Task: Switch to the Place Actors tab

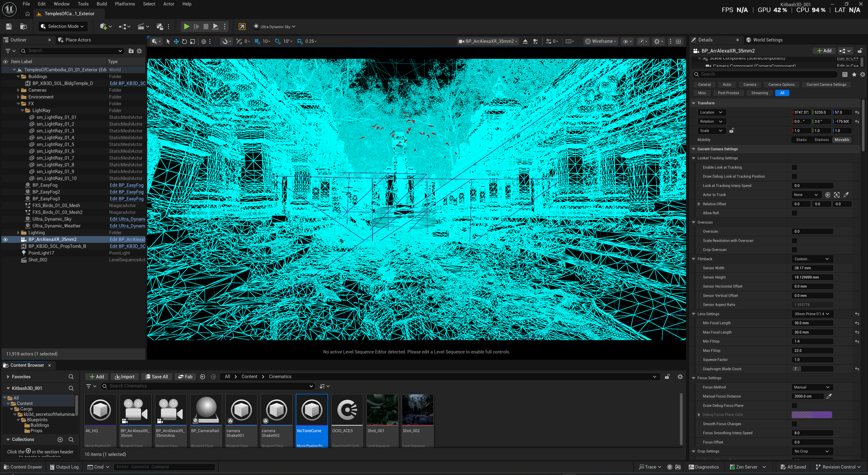Action: pos(74,40)
